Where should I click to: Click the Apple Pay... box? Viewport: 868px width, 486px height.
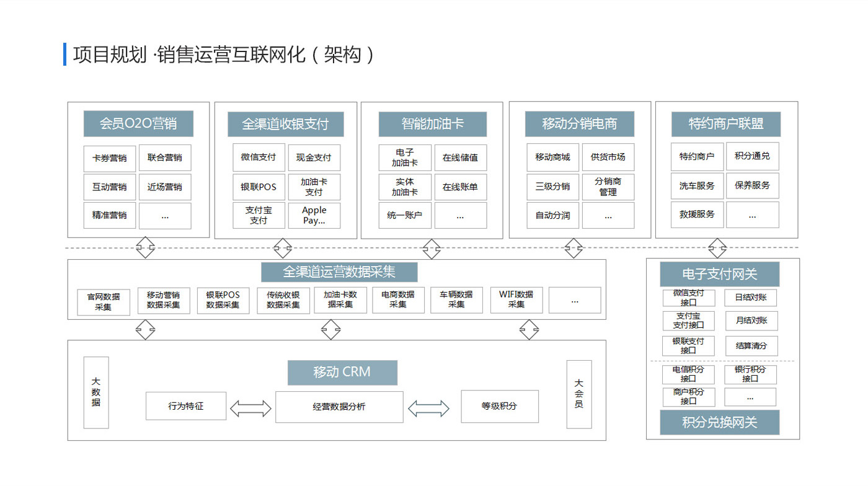(314, 215)
